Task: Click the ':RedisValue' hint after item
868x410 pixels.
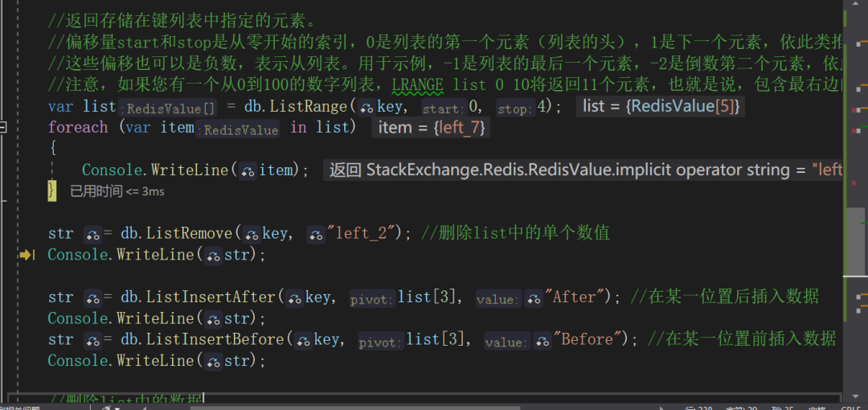Action: [x=237, y=129]
